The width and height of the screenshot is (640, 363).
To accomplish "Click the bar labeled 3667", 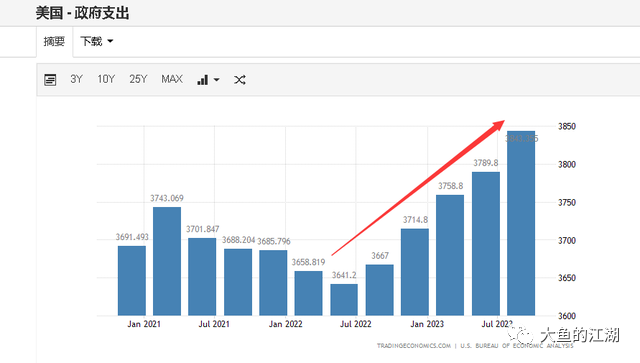I will (380, 290).
